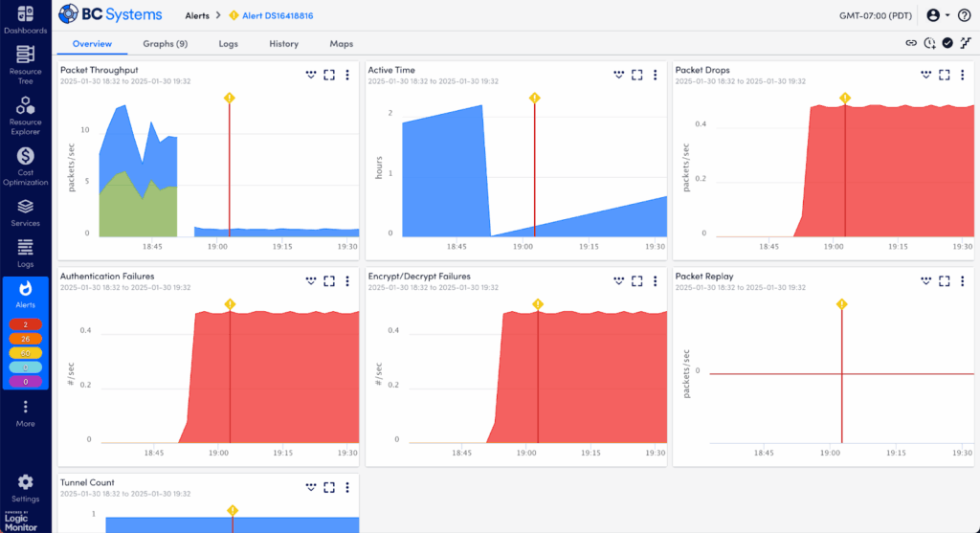Screen dimensions: 980x533
Task: Open Resource Explorer
Action: pyautogui.click(x=25, y=116)
